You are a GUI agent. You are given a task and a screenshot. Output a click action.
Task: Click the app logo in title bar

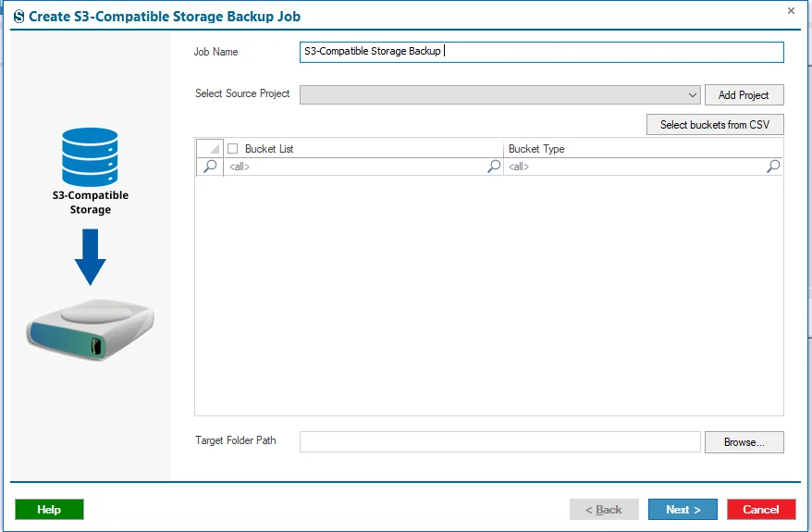[x=19, y=17]
